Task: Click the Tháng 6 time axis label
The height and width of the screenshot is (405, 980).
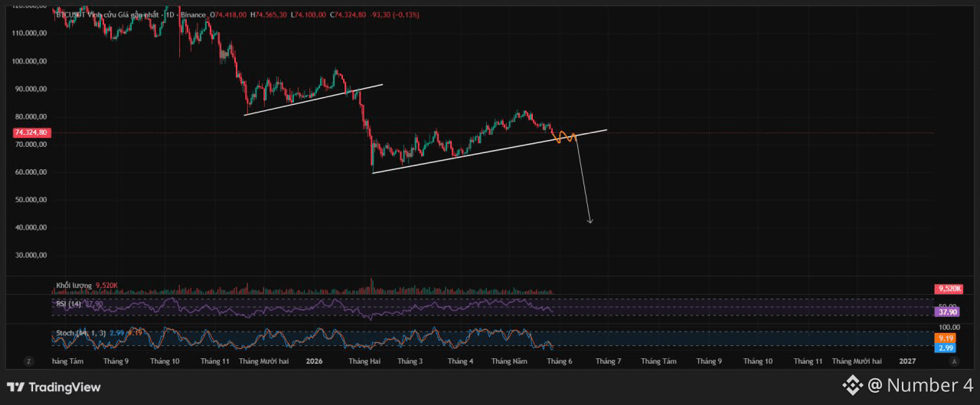Action: [x=560, y=361]
